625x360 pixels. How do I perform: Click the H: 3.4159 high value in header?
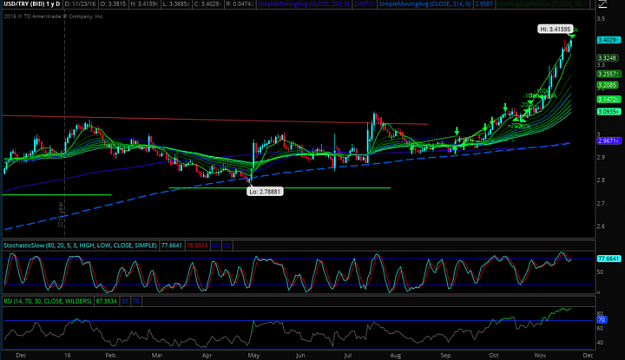pyautogui.click(x=144, y=4)
